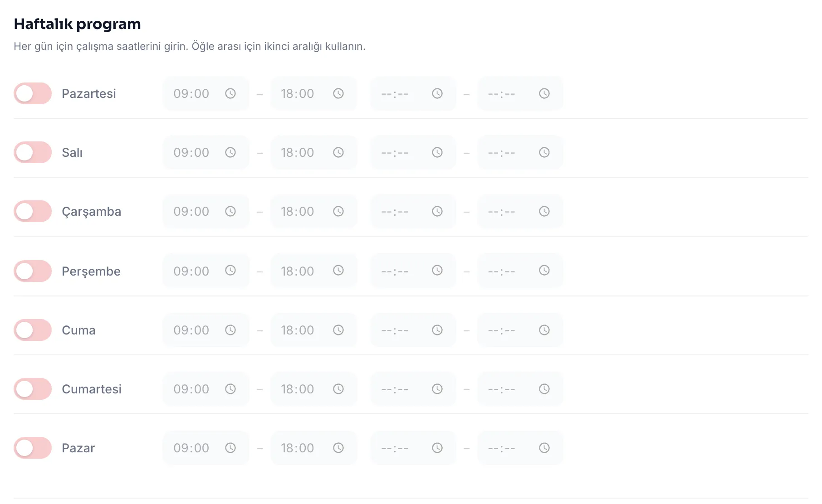The image size is (822, 504).
Task: Click clock icon of Pazar second interval start
Action: pos(437,448)
